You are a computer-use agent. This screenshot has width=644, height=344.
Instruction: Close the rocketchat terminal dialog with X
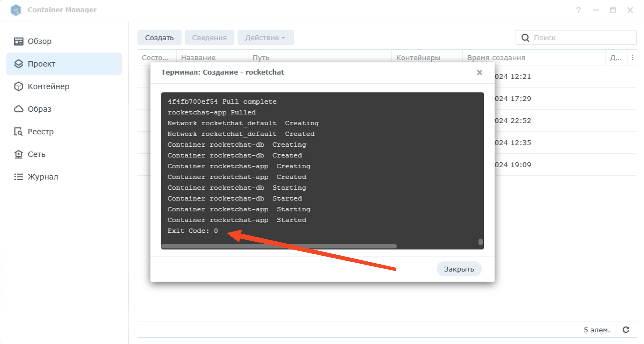479,72
